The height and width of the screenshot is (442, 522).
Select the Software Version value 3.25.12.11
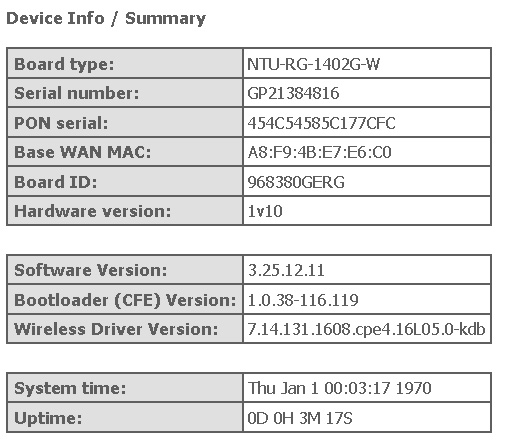point(286,270)
